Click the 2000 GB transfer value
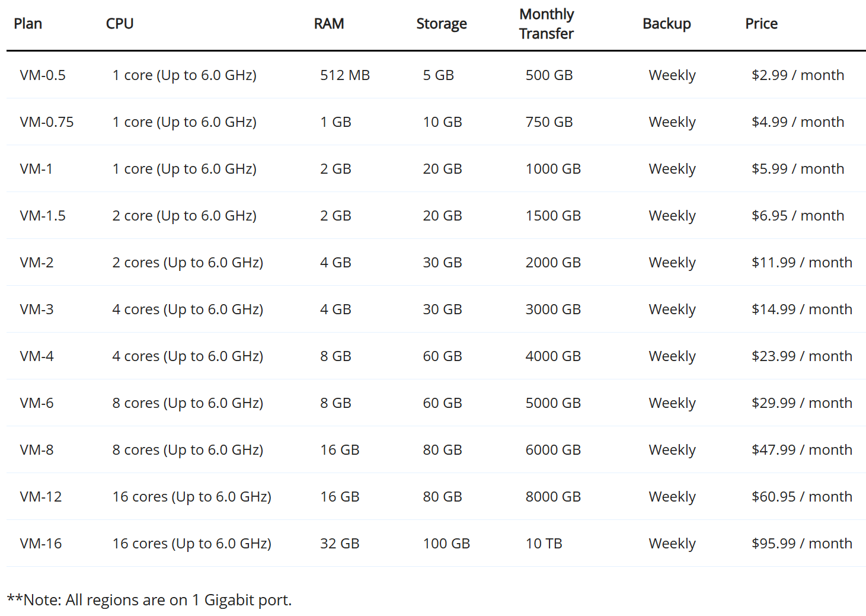This screenshot has width=866, height=616. click(x=553, y=263)
